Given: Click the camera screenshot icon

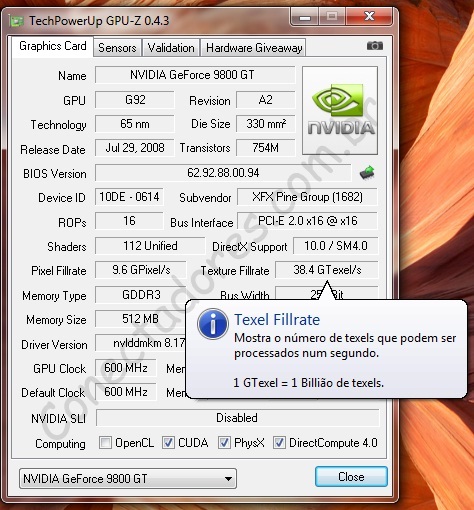Looking at the screenshot, I should [375, 45].
